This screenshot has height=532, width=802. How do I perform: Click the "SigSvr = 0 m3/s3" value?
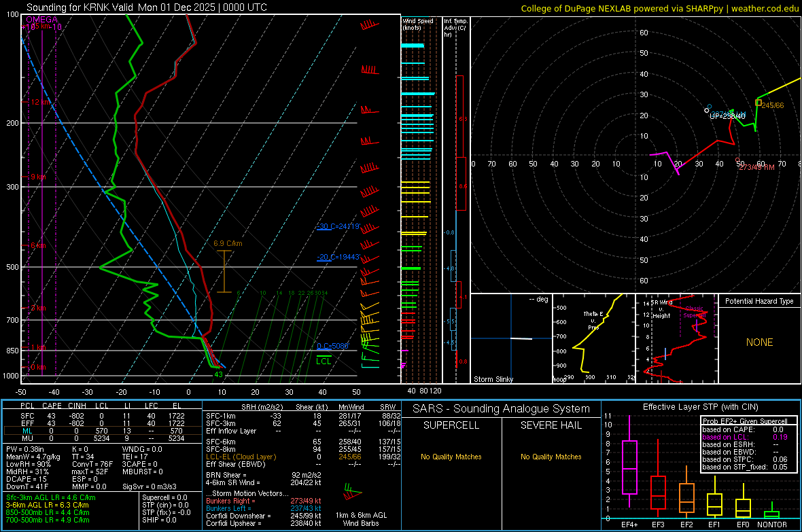150,486
